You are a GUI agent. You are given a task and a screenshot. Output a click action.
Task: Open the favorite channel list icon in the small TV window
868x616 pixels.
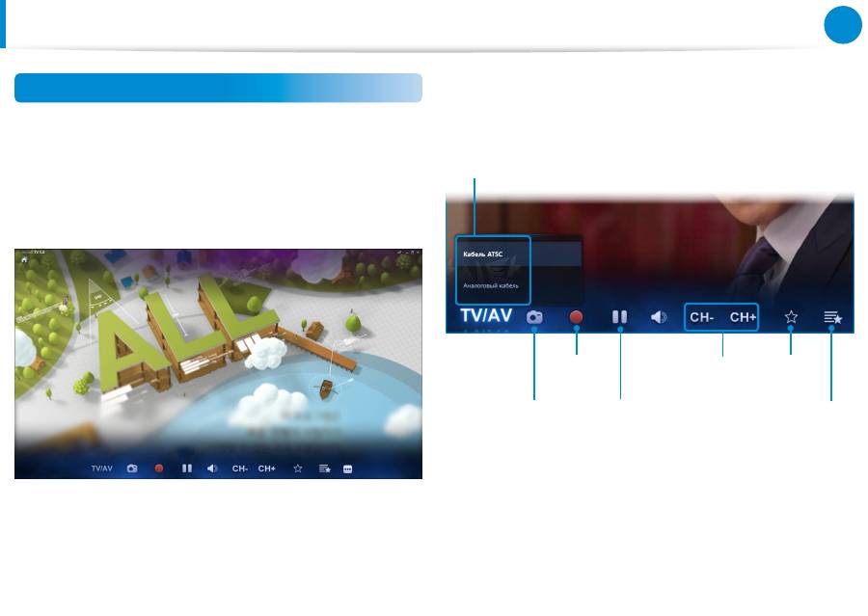click(x=325, y=469)
